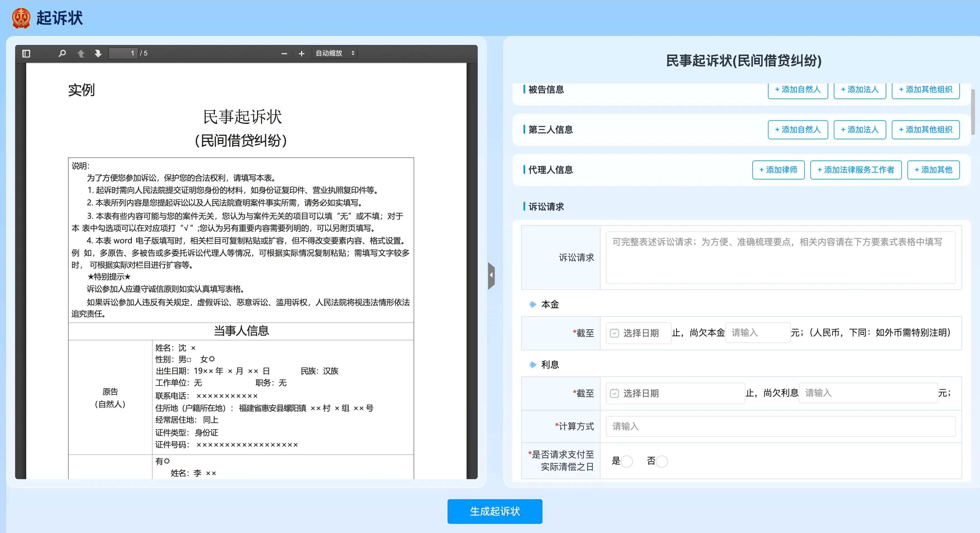Open the calendar icon in 利息 date field
980x533 pixels.
[x=614, y=393]
